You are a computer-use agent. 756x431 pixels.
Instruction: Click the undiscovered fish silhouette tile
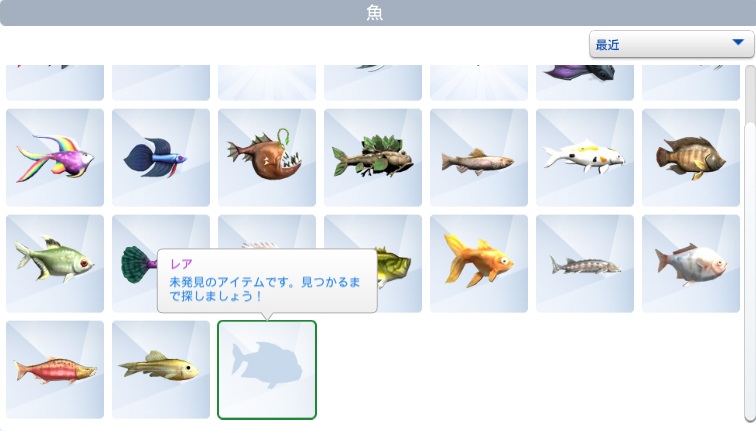(x=267, y=370)
